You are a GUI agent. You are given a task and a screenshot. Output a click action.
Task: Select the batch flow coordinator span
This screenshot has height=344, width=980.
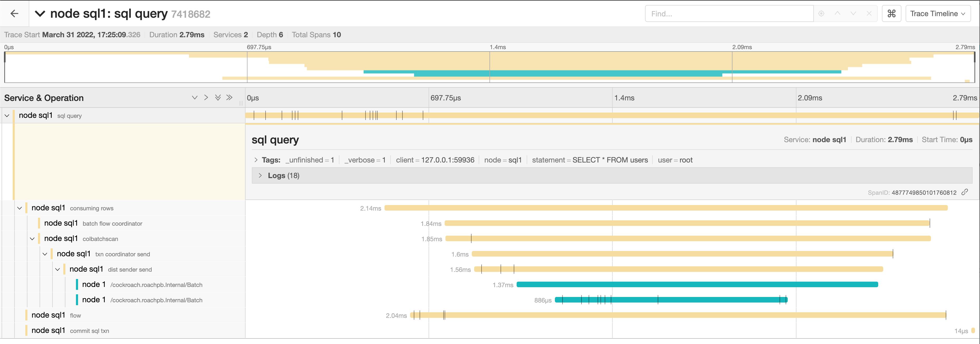pyautogui.click(x=112, y=224)
